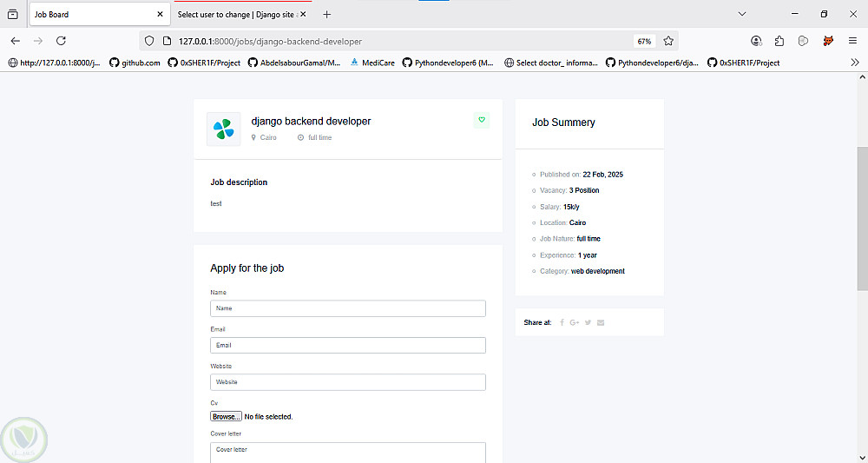The height and width of the screenshot is (463, 868).
Task: Share job via Google Plus icon
Action: (x=575, y=322)
